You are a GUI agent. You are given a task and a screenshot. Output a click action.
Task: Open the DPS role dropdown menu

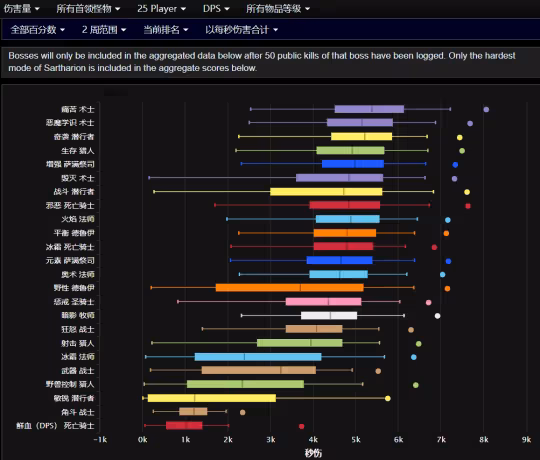216,9
